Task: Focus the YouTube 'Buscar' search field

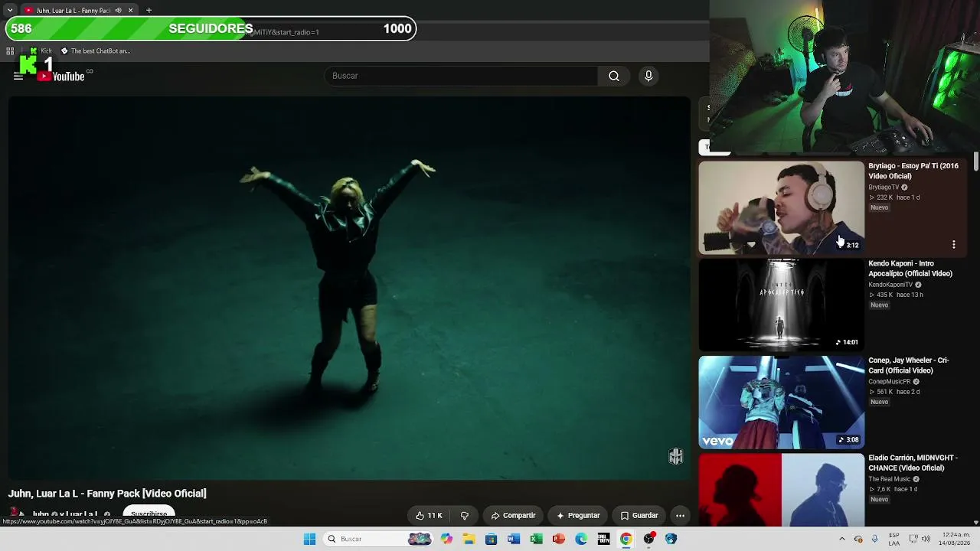Action: (x=462, y=76)
